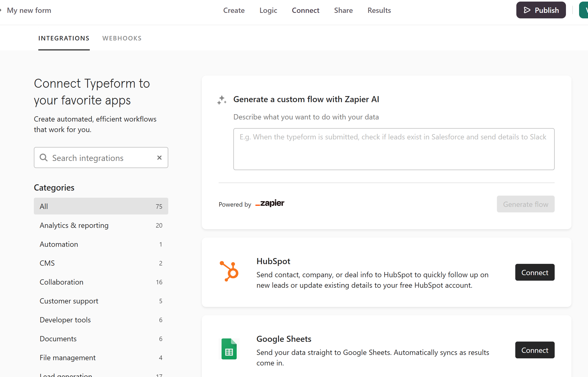Viewport: 588px width, 377px height.
Task: Open the Share section
Action: [x=343, y=11]
